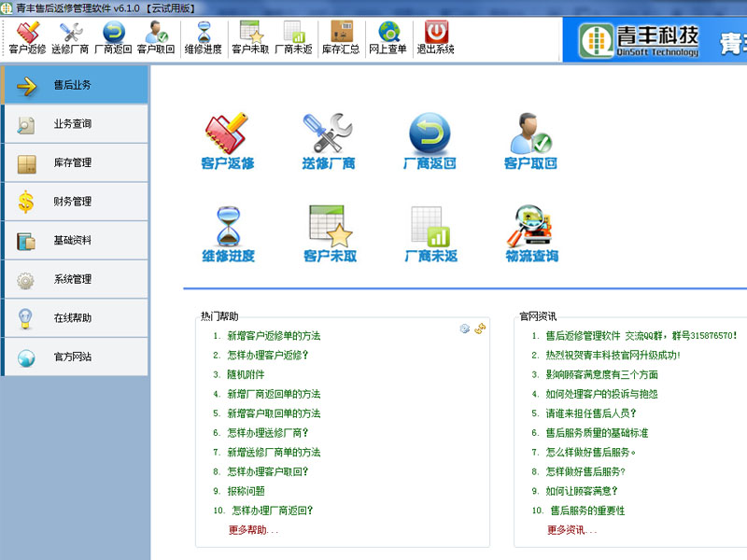
Task: Open the 报称问题 help link
Action: [246, 491]
